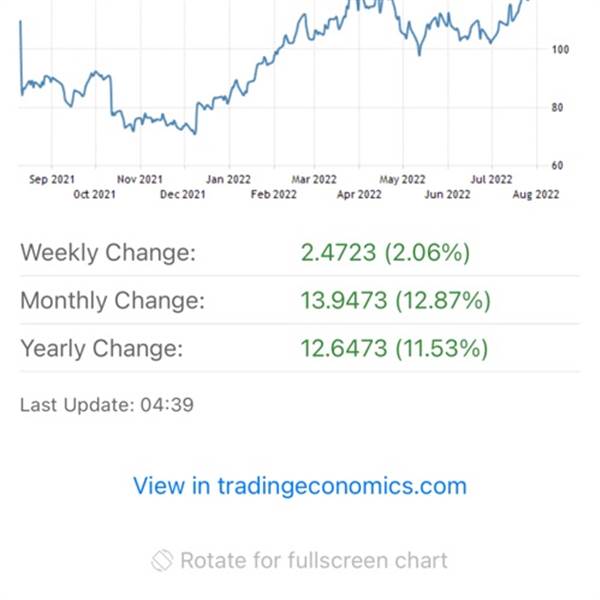Click the Aug 2022 axis label
The image size is (600, 600).
pyautogui.click(x=536, y=194)
